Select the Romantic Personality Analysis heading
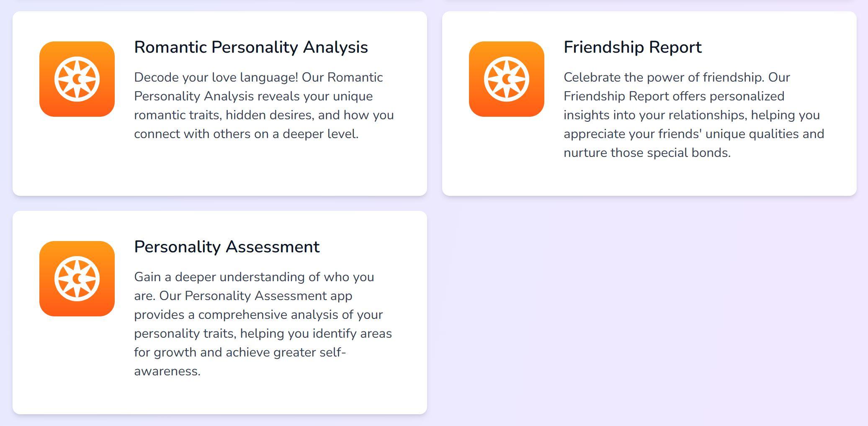The width and height of the screenshot is (868, 426). (251, 47)
